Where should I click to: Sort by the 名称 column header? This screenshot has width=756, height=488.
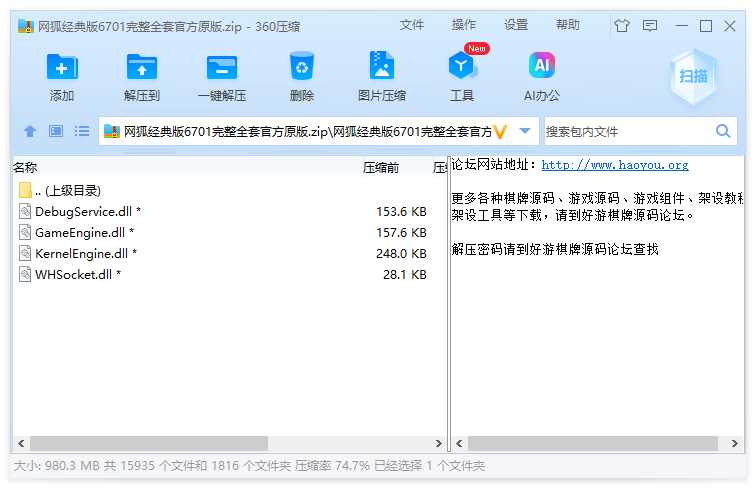point(25,167)
